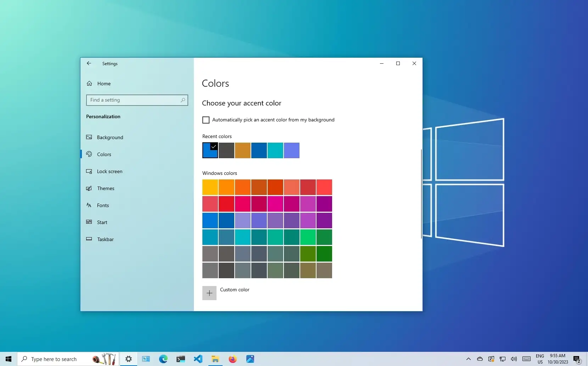Open Fonts settings
588x366 pixels.
coord(102,205)
